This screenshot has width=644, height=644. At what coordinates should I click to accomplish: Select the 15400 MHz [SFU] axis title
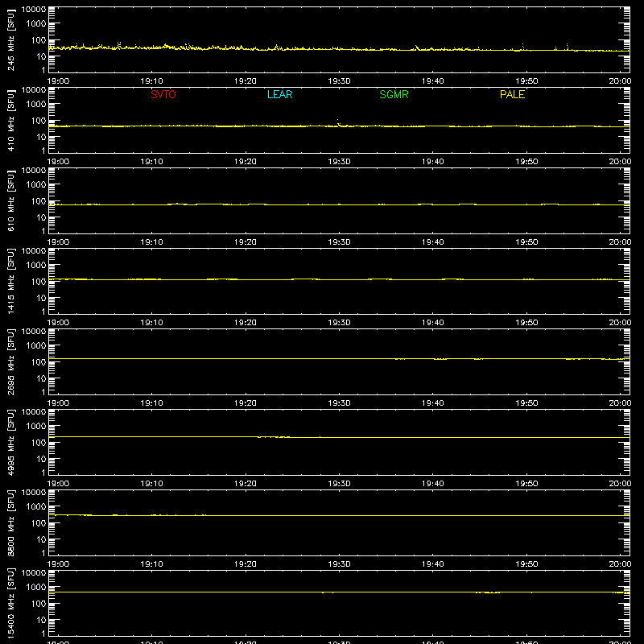(x=10, y=603)
